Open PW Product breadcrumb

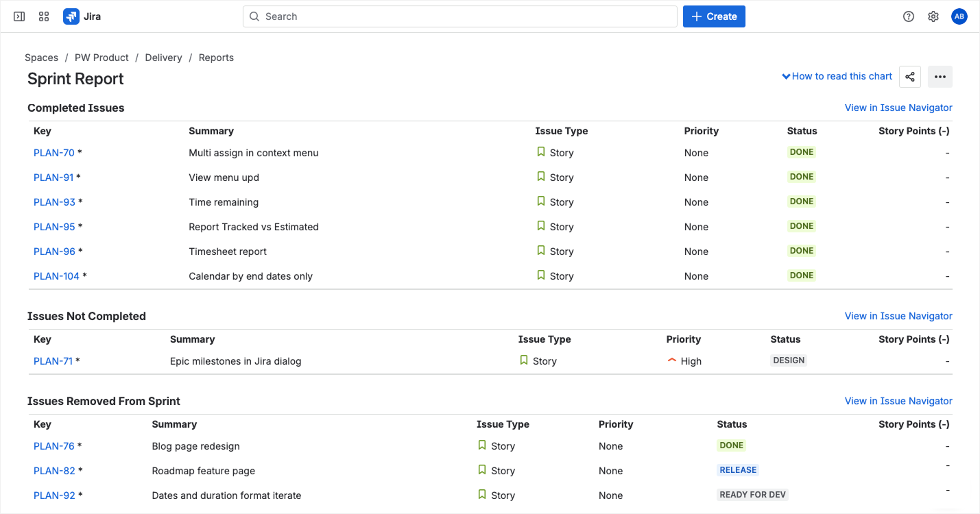101,58
